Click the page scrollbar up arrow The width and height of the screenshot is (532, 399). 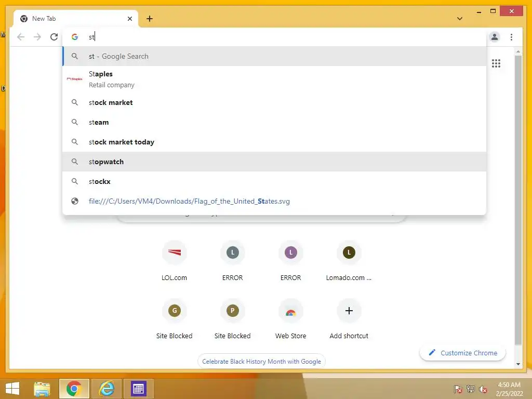coord(518,51)
